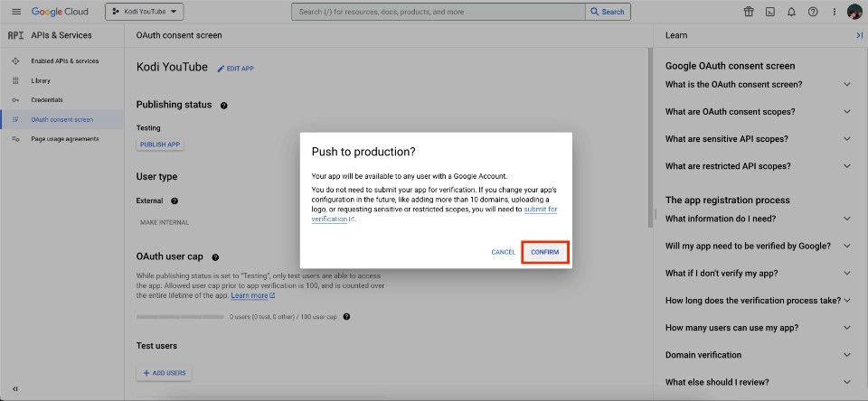This screenshot has height=401, width=868.
Task: Click the Kodi YouTube app title
Action: 172,68
